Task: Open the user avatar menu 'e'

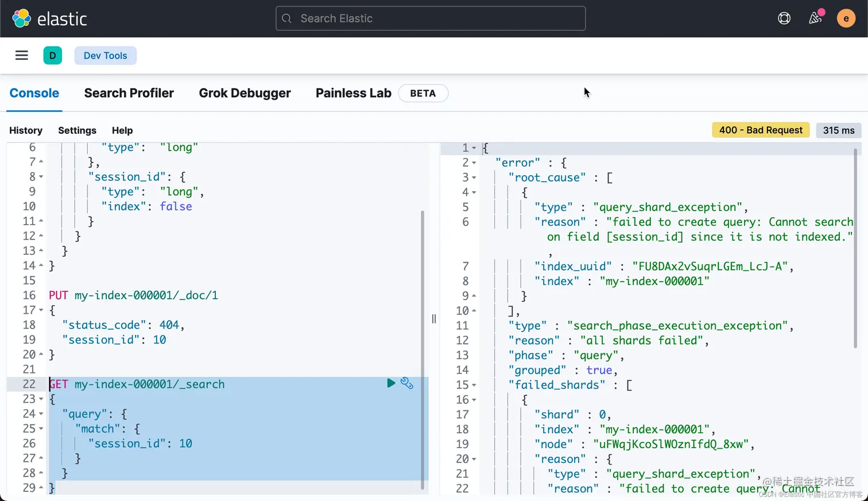Action: (x=846, y=18)
